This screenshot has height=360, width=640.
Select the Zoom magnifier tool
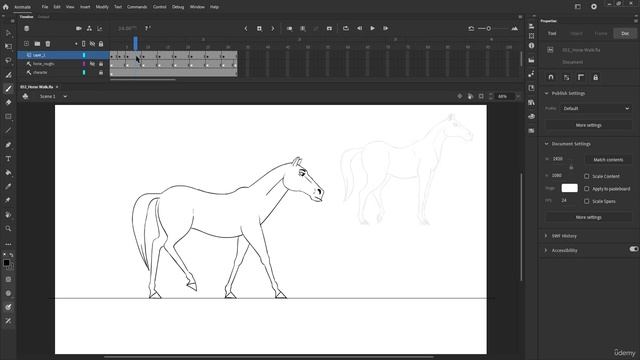tap(8, 229)
